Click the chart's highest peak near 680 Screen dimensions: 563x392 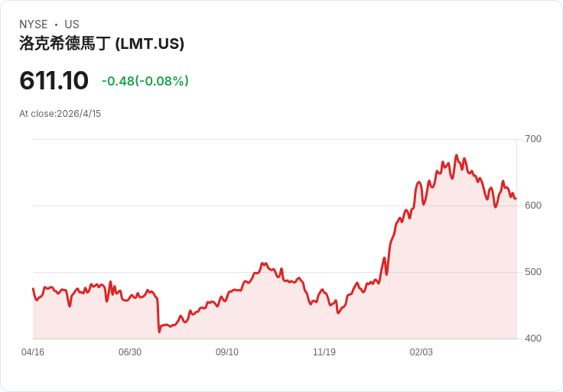(x=457, y=155)
